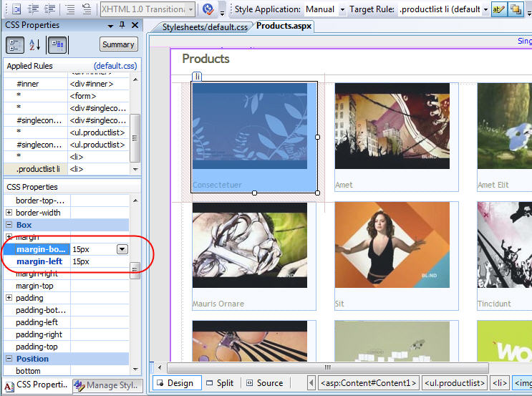Select the border-top property row
This screenshot has height=396, width=532.
point(66,201)
